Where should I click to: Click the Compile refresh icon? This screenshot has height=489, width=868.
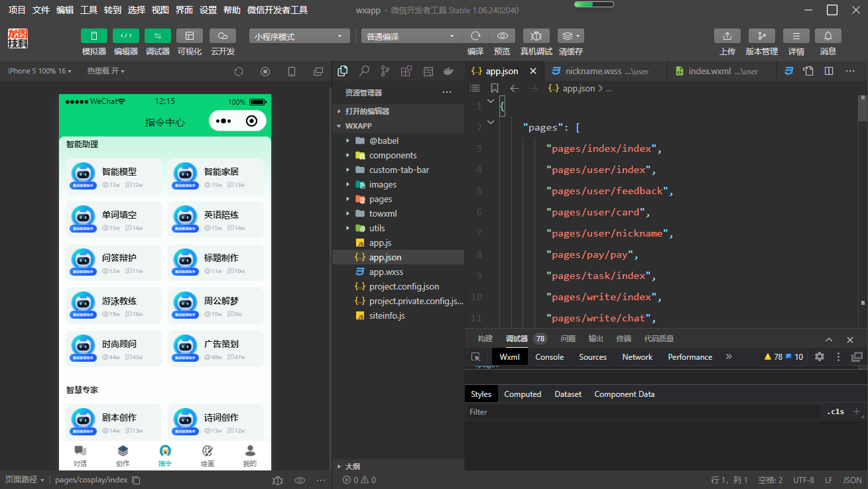pos(475,36)
